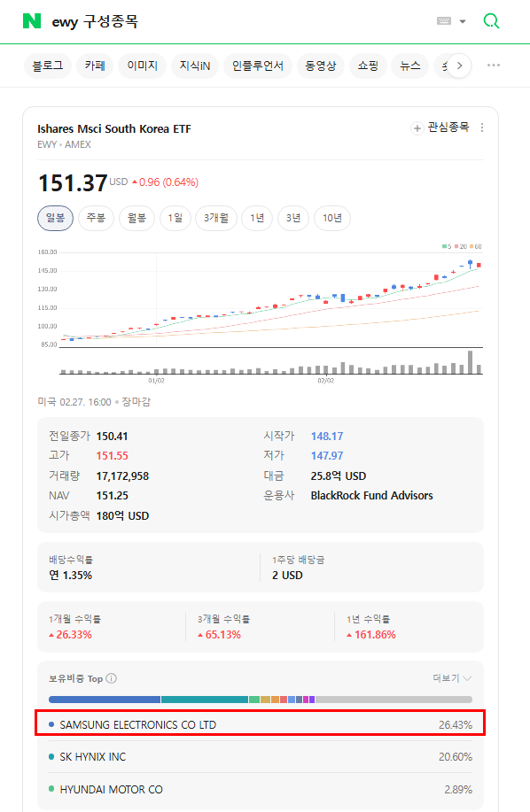Viewport: 530px width, 812px height.
Task: Click 1개월 수익률 value 26.33%
Action: point(70,635)
